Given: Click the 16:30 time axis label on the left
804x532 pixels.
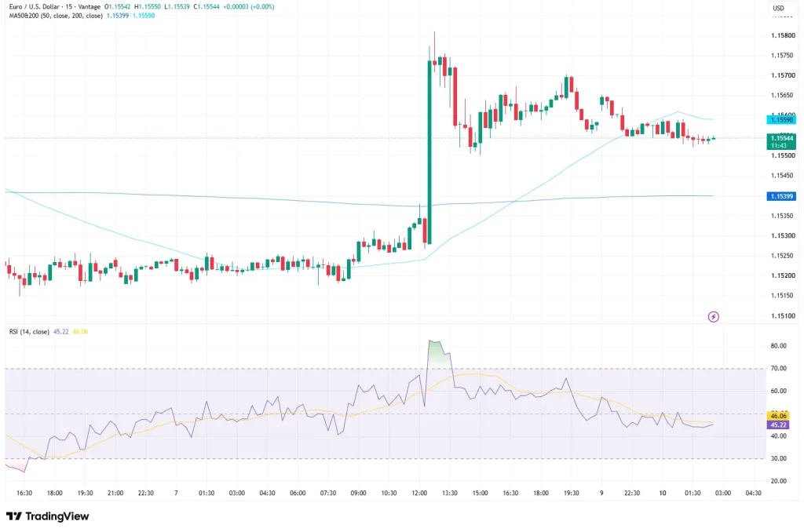Looking at the screenshot, I should coord(24,493).
